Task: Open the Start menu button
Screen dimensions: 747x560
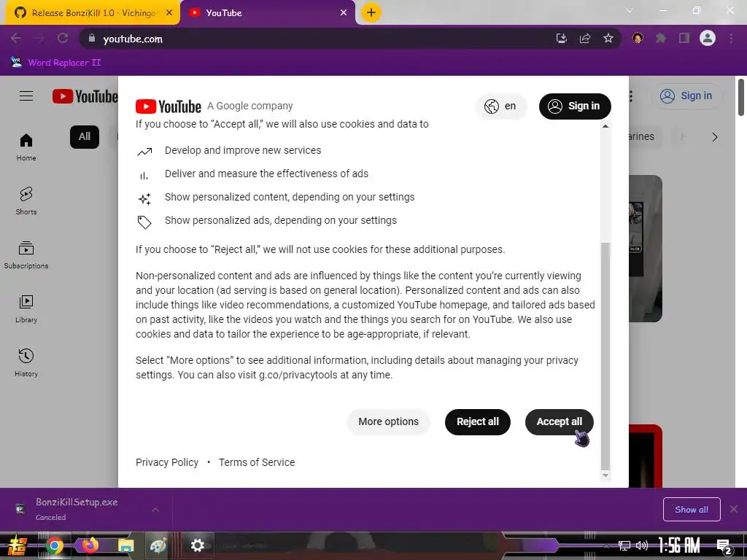Action: coord(18,545)
